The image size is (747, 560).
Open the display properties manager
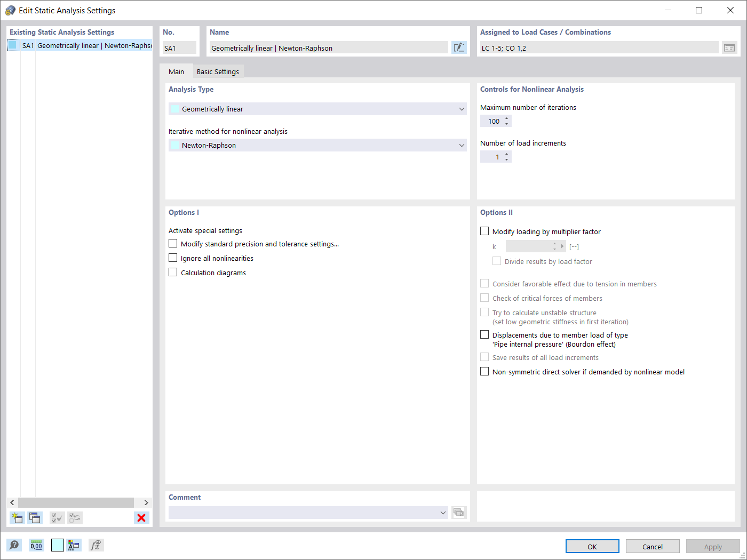[x=74, y=545]
